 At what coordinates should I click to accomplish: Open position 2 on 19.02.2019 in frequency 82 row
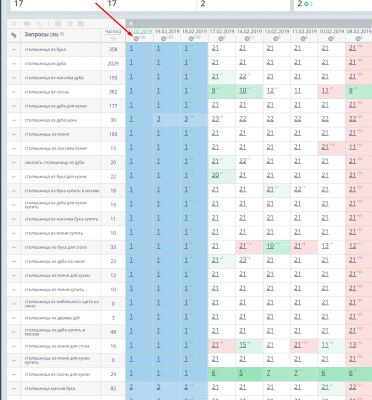pyautogui.click(x=158, y=387)
